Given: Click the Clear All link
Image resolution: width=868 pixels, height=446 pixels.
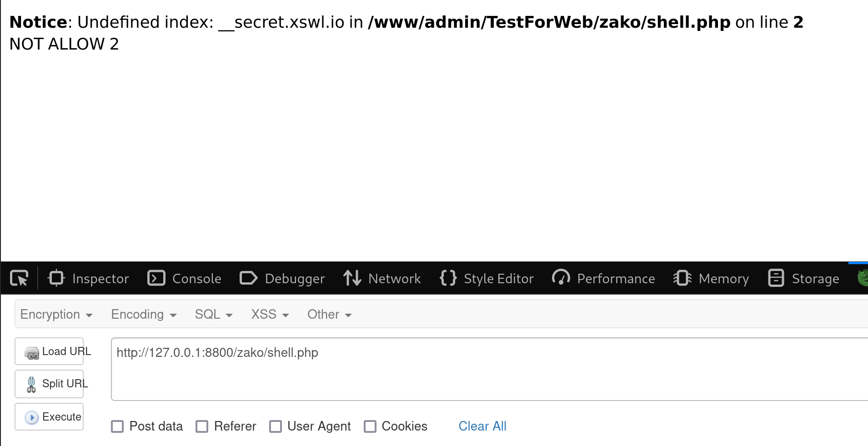Looking at the screenshot, I should click(482, 426).
